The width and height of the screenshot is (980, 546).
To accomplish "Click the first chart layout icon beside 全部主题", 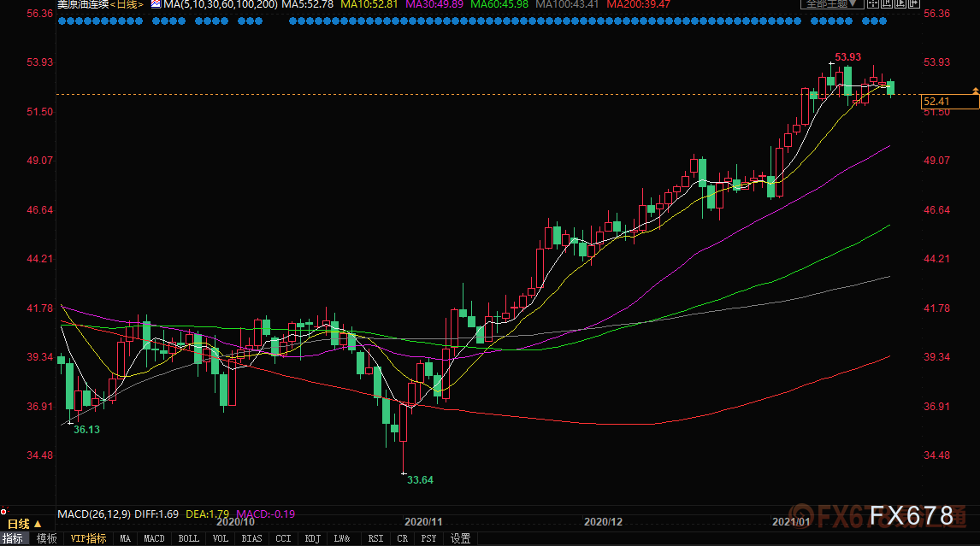I will tap(871, 4).
